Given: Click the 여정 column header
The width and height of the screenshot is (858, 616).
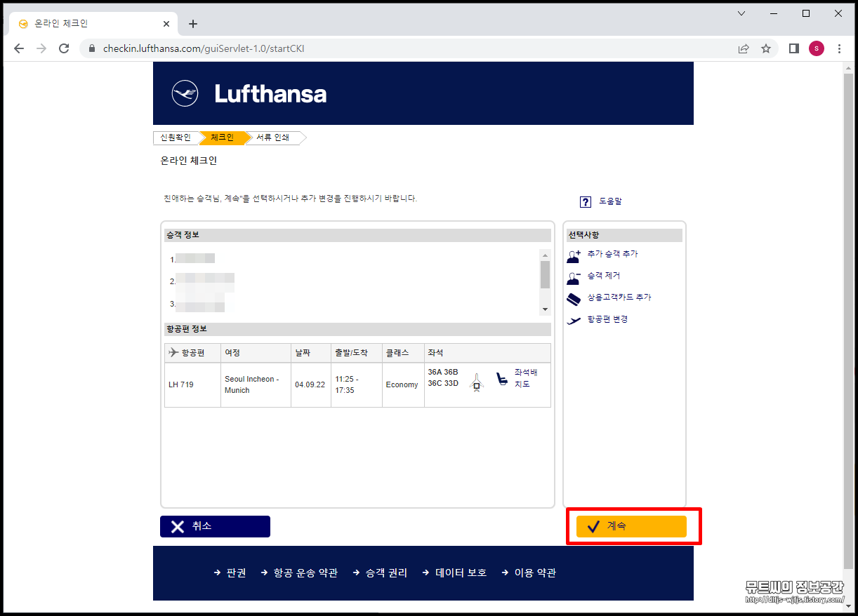Looking at the screenshot, I should pos(256,353).
